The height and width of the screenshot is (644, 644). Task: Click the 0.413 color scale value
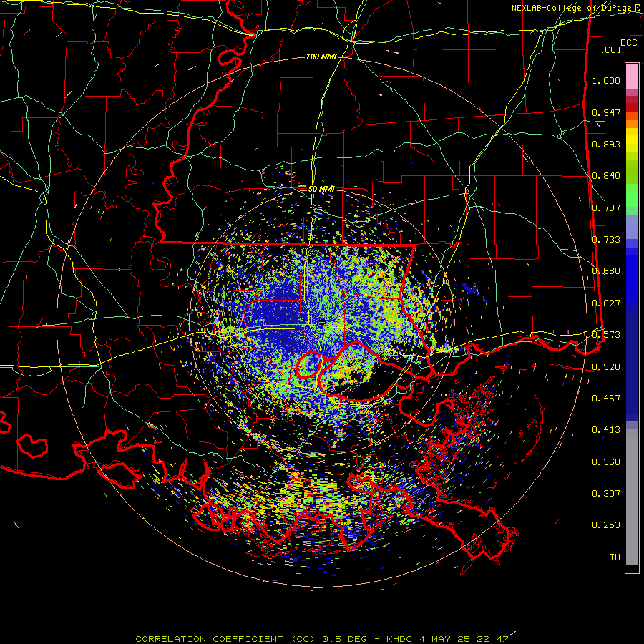point(606,430)
